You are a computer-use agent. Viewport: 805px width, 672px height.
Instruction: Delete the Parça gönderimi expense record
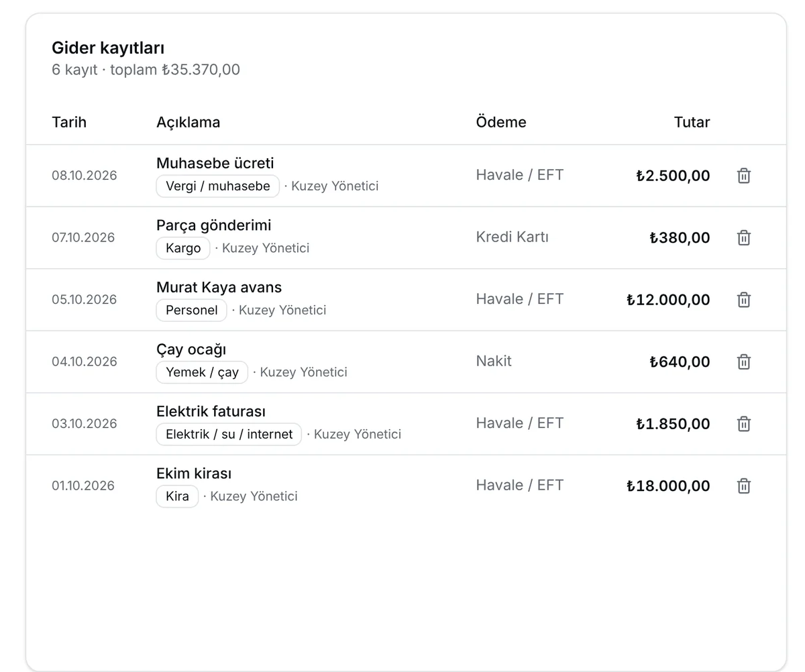(x=743, y=237)
